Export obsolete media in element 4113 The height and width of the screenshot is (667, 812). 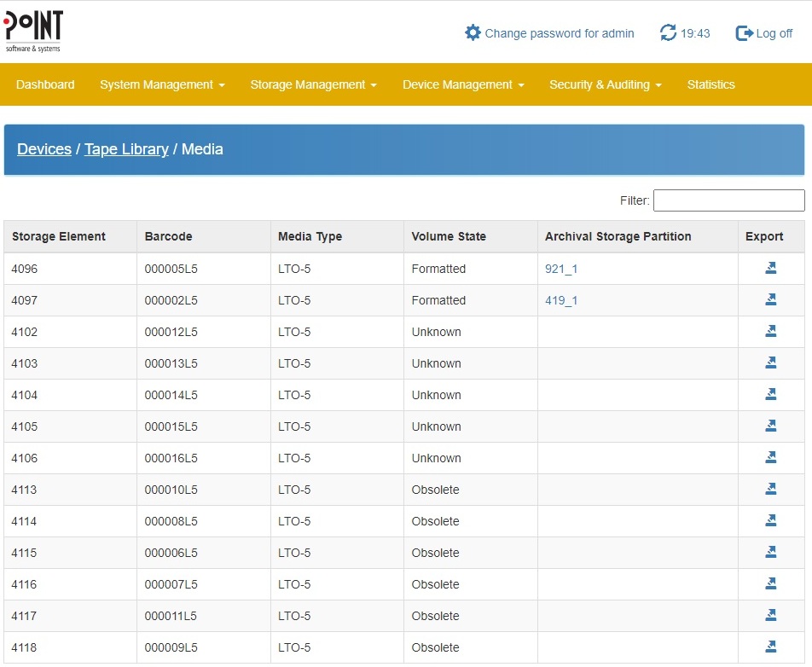770,489
